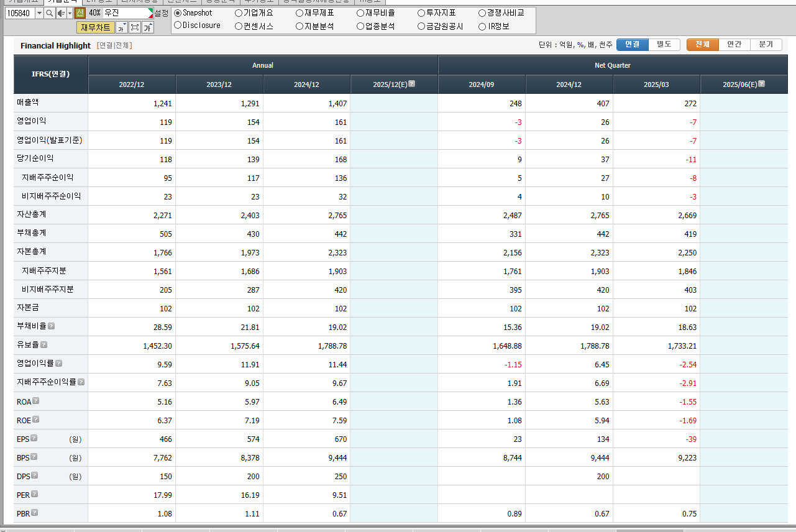This screenshot has height=532, width=796.
Task: Open help icon next to 영업이익률
Action: pyautogui.click(x=59, y=363)
